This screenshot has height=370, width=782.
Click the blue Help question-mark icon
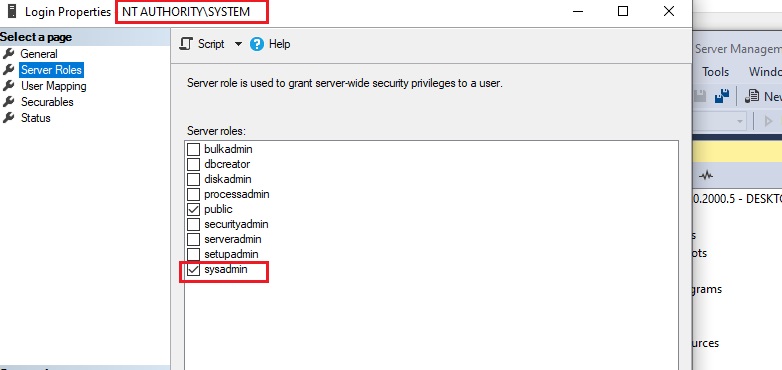tap(257, 44)
